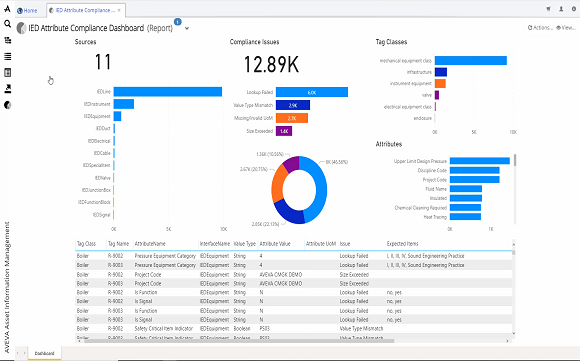Click the orange donut chart segment
This screenshot has width=580, height=361.
pyautogui.click(x=278, y=184)
